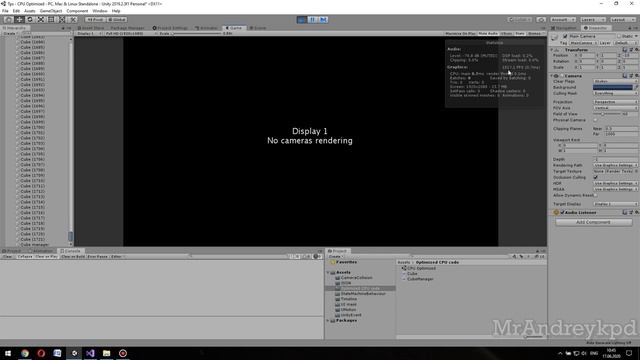Viewport: 640px width, 360px height.
Task: Toggle Occlusion Culling checkbox
Action: (x=595, y=178)
